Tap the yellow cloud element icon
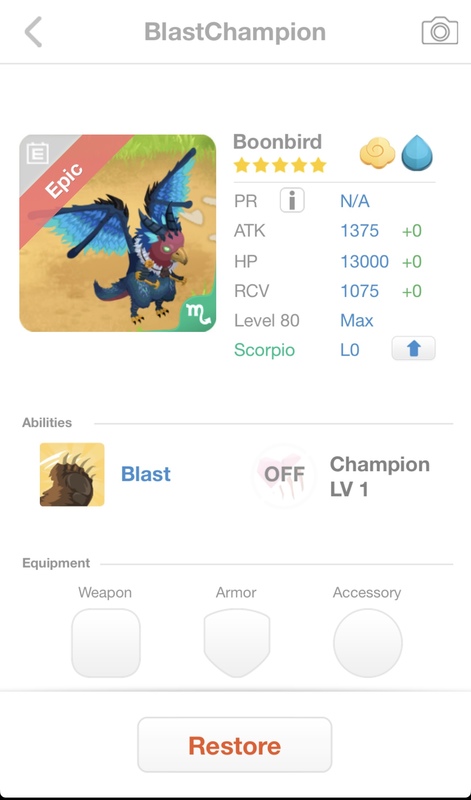Image resolution: width=471 pixels, height=800 pixels. [x=378, y=155]
